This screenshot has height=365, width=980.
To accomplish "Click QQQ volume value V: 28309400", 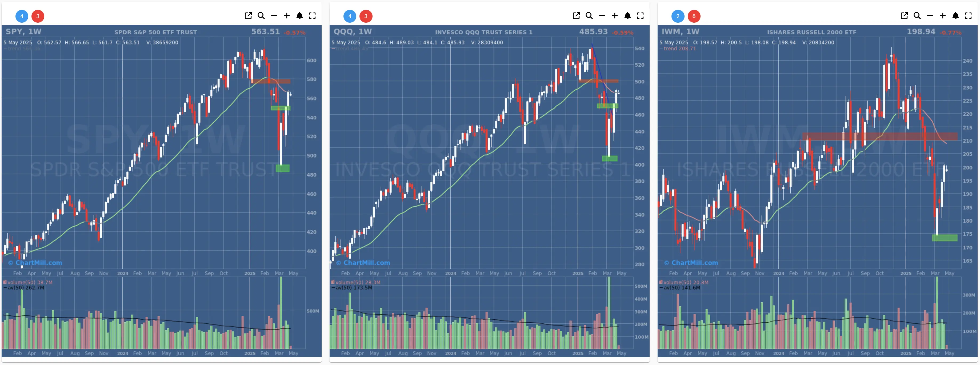I will point(487,43).
